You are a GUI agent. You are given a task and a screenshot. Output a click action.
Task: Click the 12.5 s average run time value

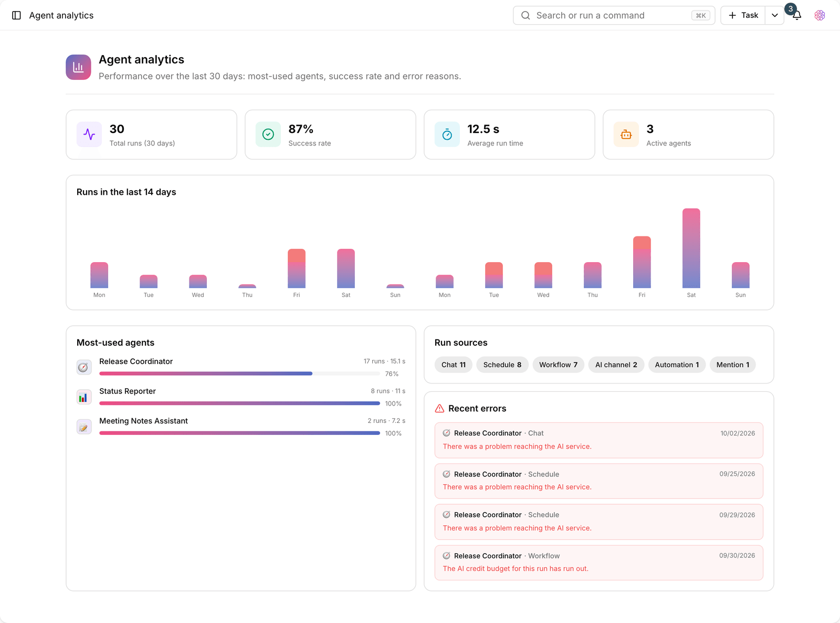click(x=484, y=129)
